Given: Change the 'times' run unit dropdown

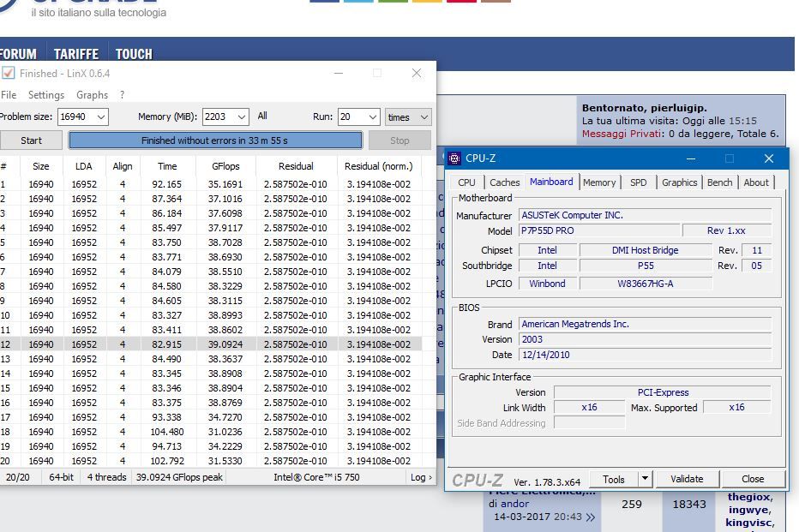Looking at the screenshot, I should 424,117.
